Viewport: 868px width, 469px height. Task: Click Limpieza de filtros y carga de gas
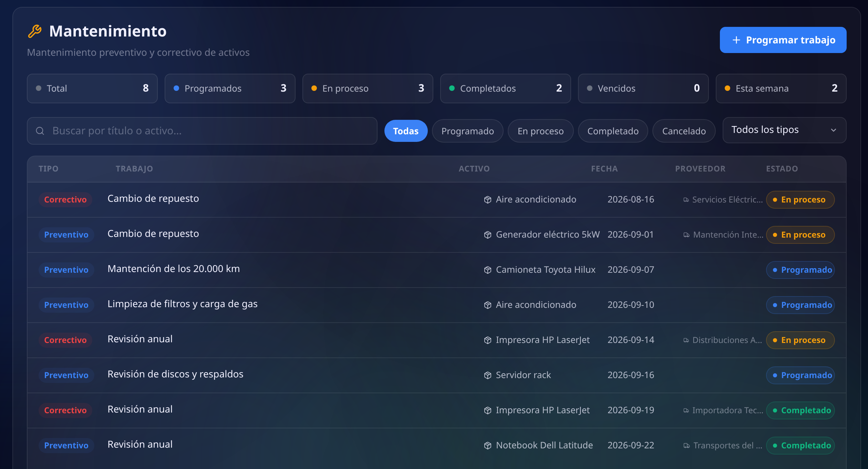tap(183, 304)
